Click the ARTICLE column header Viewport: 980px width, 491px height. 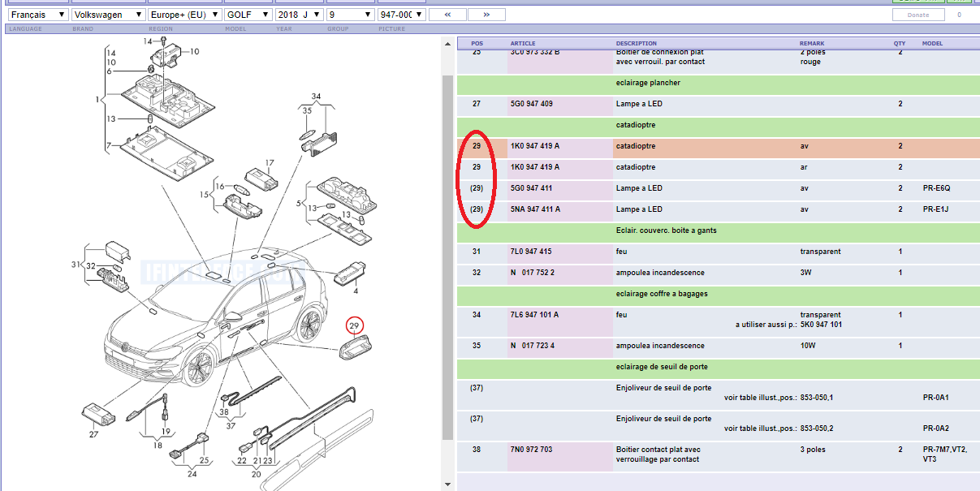click(x=523, y=43)
